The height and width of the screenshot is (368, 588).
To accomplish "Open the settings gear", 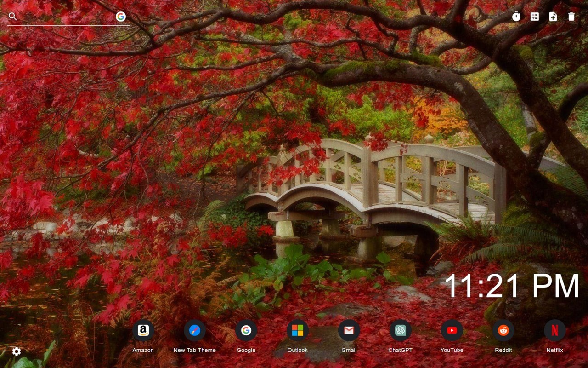I will [17, 351].
